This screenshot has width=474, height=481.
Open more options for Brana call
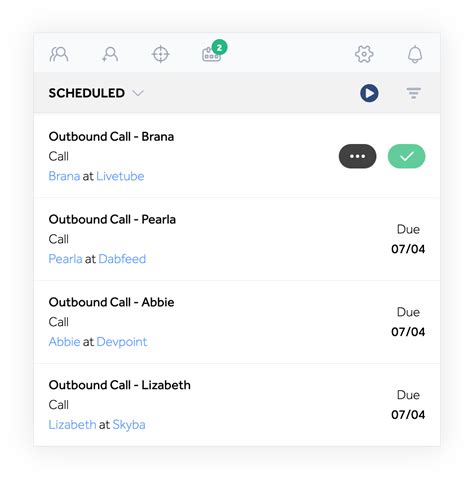358,156
